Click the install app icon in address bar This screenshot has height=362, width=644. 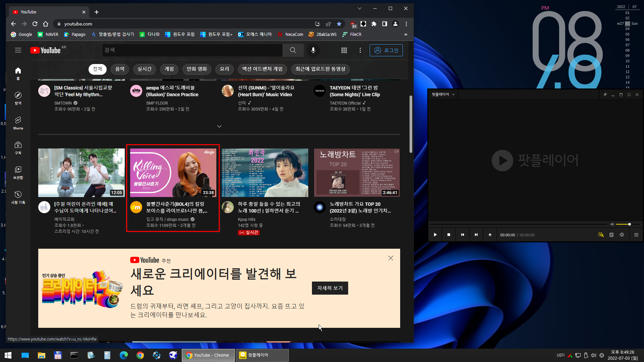317,24
